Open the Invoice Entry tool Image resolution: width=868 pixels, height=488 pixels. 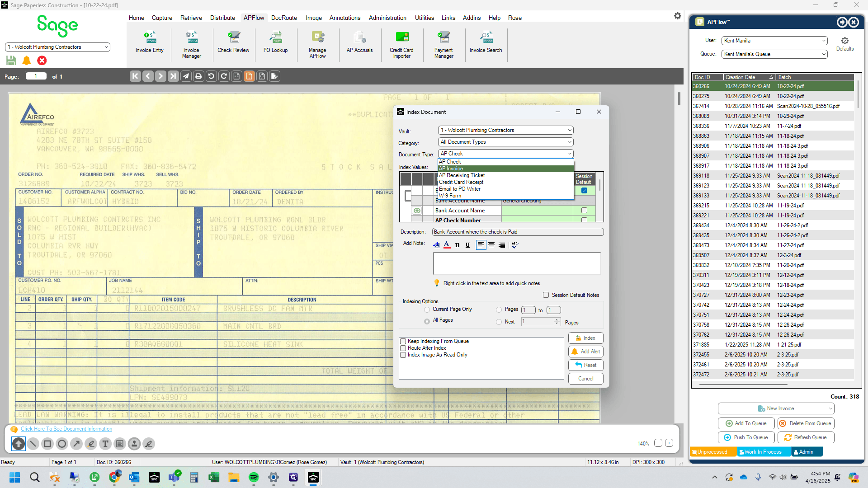click(x=150, y=43)
